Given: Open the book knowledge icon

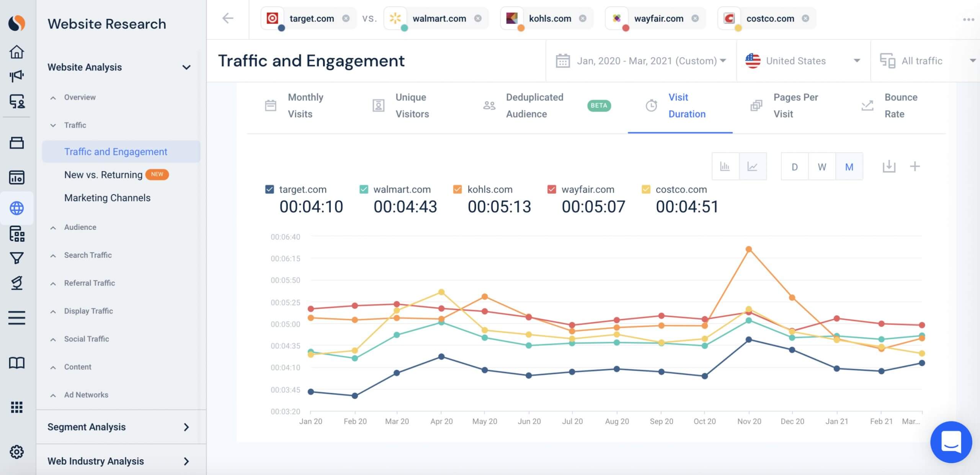Looking at the screenshot, I should coord(17,363).
